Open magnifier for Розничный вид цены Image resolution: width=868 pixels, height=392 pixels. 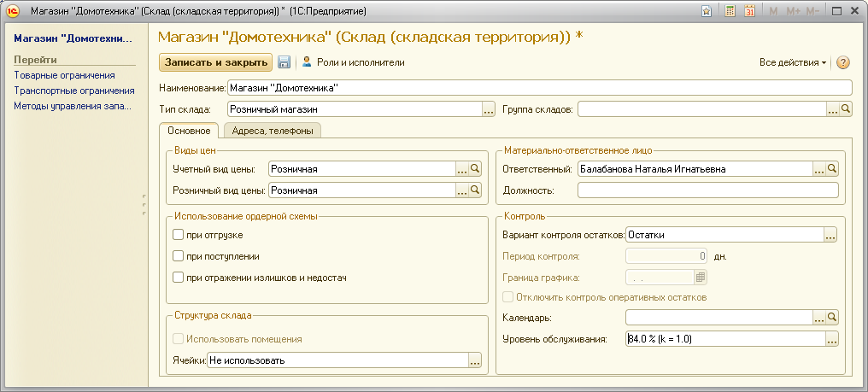475,190
